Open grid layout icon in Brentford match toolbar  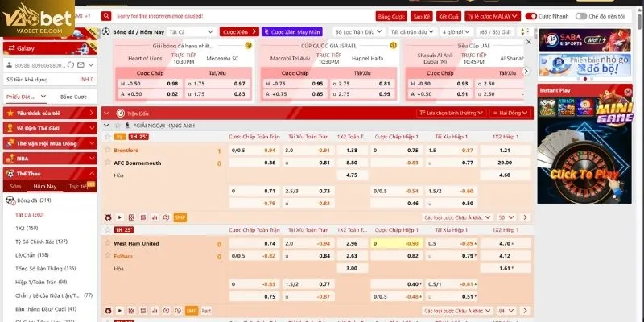131,217
